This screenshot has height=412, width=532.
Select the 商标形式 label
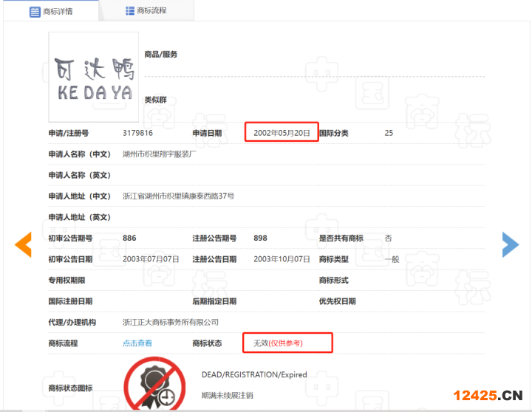click(333, 280)
